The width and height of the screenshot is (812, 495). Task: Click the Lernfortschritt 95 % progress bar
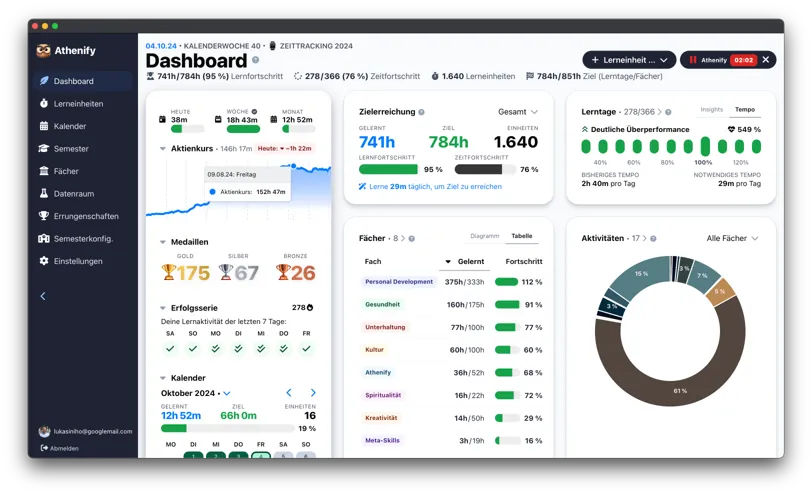(388, 169)
